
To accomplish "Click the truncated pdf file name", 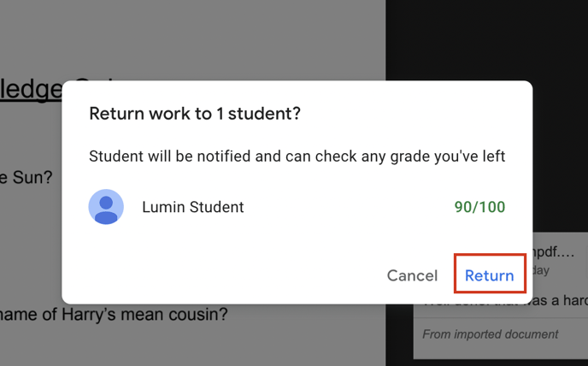I will click(x=553, y=252).
